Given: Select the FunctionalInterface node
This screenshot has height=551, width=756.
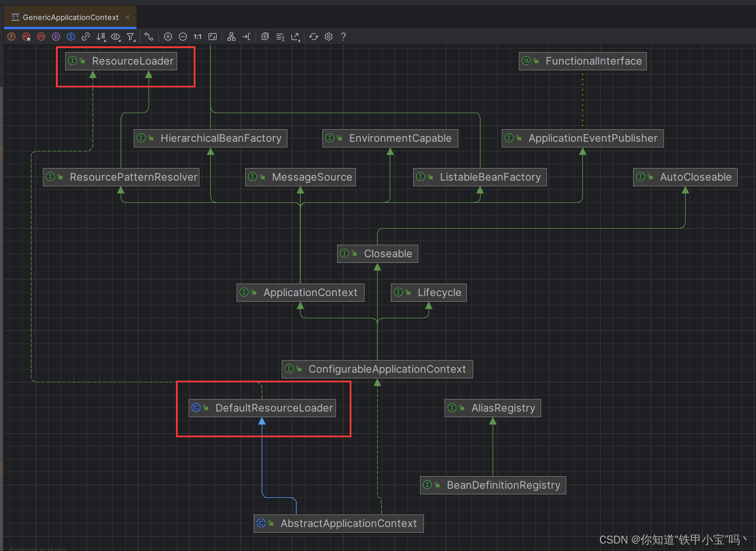Looking at the screenshot, I should [583, 61].
